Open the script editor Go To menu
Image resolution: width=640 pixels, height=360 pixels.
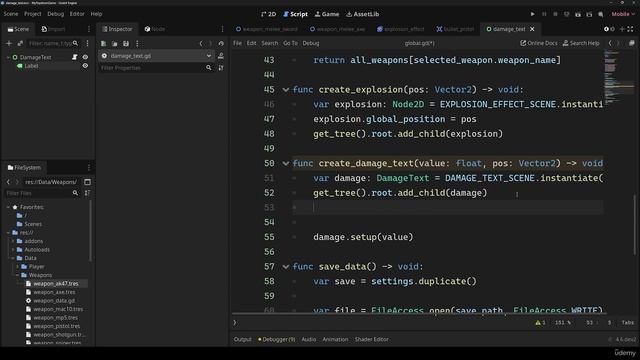tap(290, 43)
